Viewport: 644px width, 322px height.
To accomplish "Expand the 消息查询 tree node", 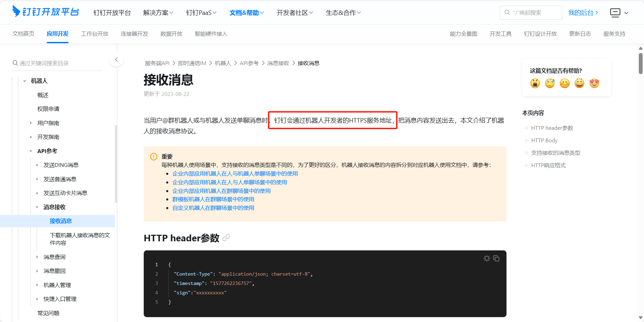I will [x=37, y=257].
